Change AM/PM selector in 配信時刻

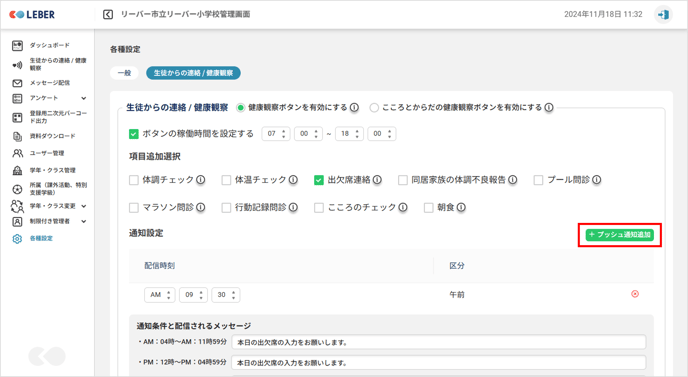[x=160, y=295]
